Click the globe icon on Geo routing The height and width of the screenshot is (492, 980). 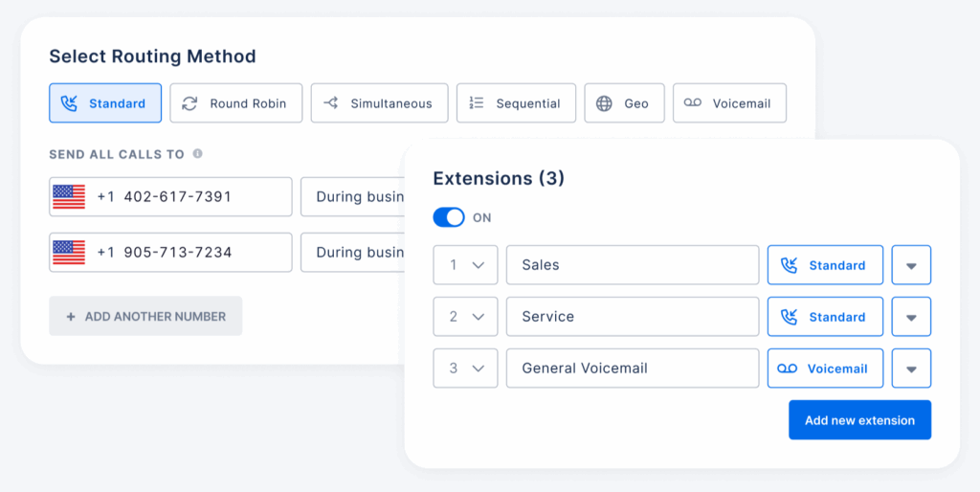click(604, 103)
